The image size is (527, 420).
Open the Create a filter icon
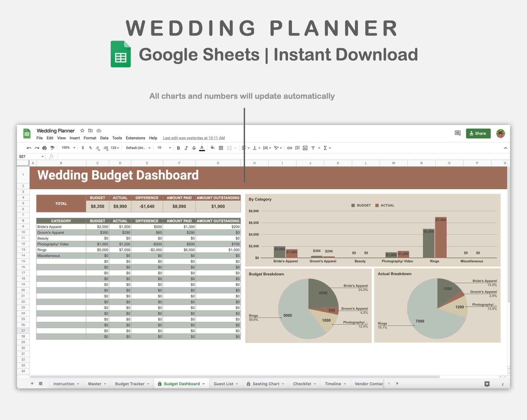click(x=313, y=148)
